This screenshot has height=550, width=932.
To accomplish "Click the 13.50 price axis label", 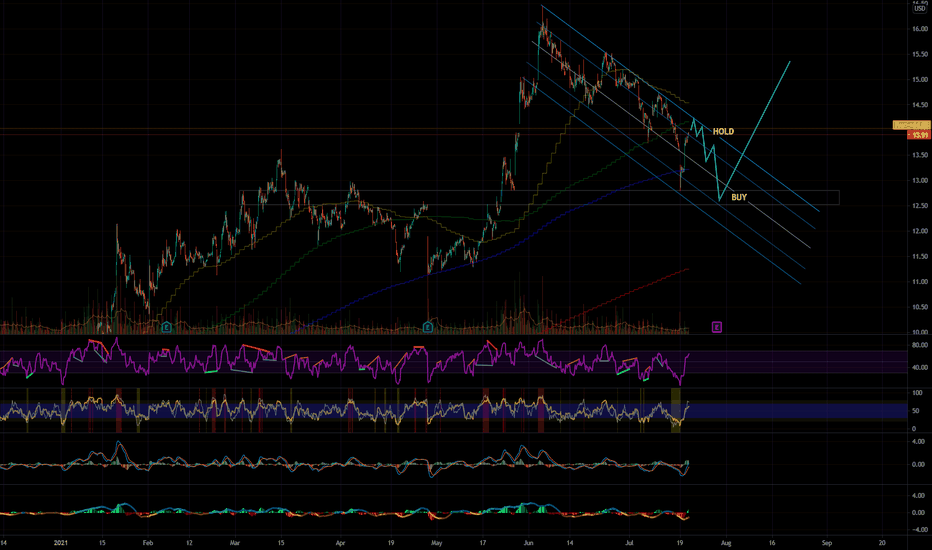I will (920, 155).
